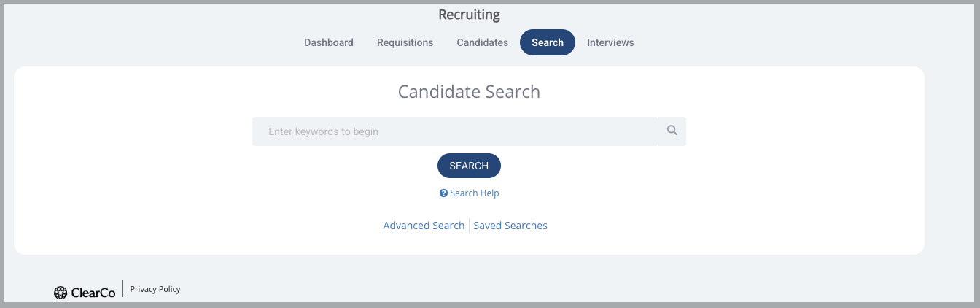980x308 pixels.
Task: Go to the Candidates tab
Action: pos(482,42)
